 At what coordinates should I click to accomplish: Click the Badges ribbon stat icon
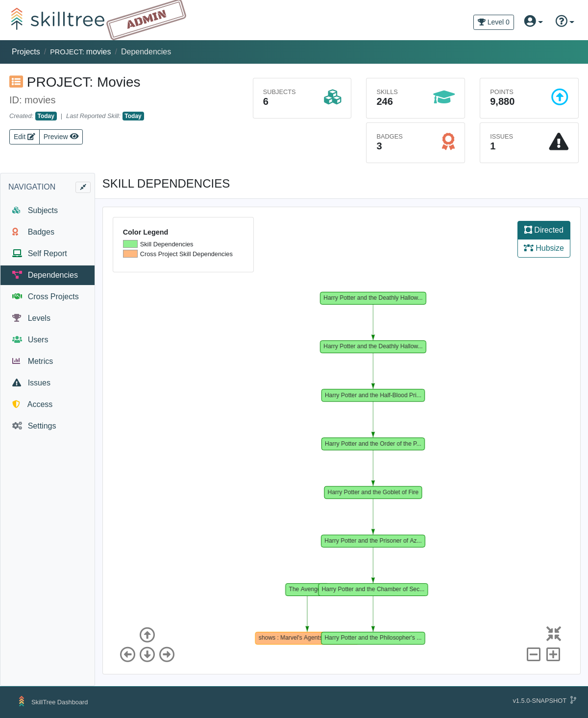click(448, 142)
